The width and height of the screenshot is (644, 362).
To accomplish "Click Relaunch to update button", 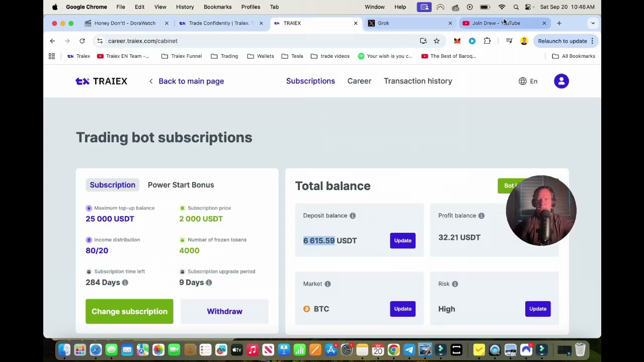I will click(x=562, y=41).
